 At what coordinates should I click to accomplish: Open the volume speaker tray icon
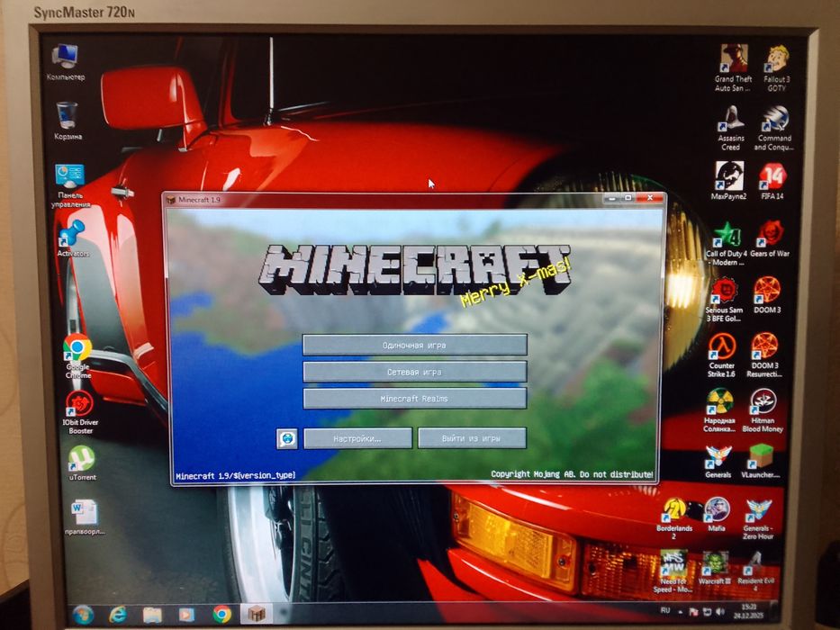pyautogui.click(x=720, y=611)
